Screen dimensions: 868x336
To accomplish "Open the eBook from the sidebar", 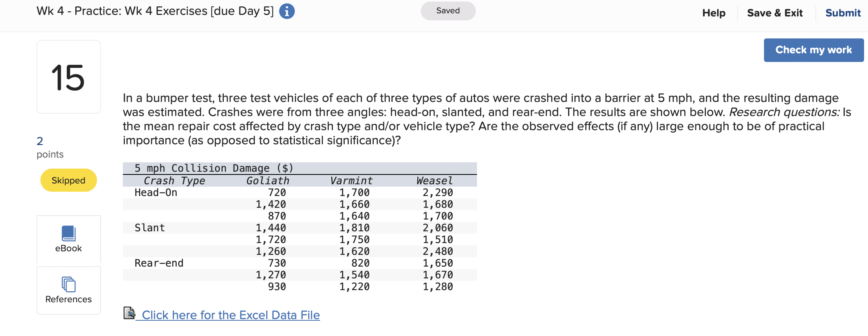I will pyautogui.click(x=68, y=239).
